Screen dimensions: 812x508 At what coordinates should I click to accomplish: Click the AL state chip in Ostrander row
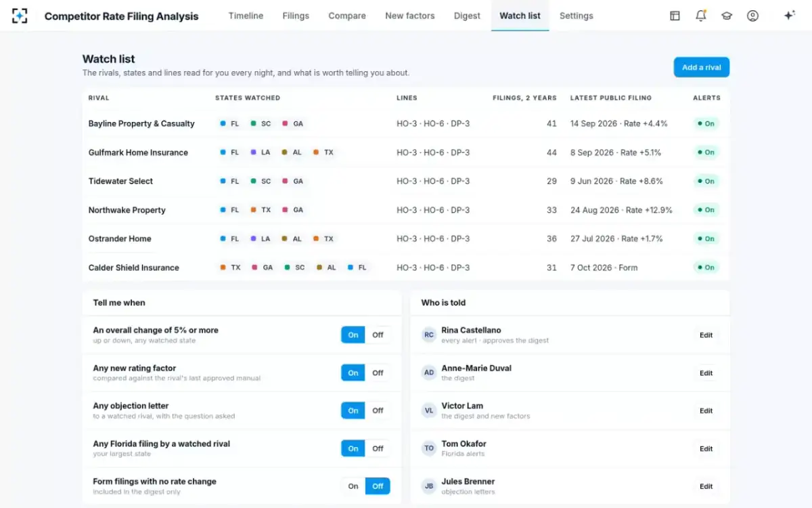click(x=292, y=239)
